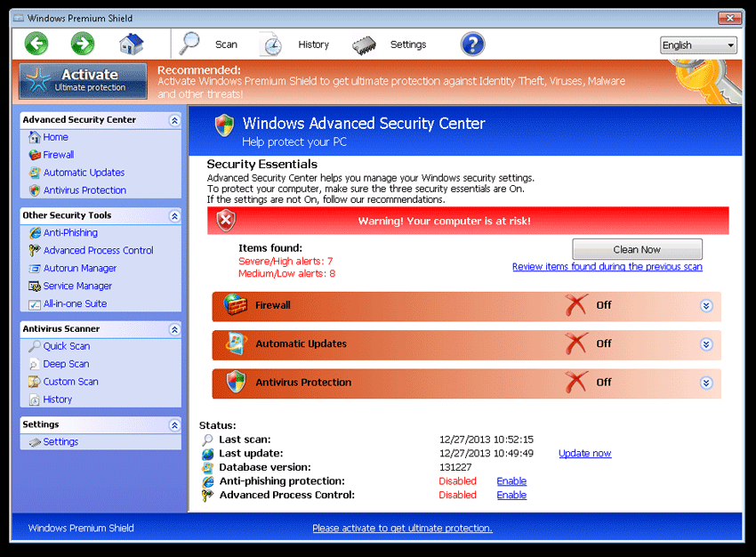
Task: Click the blue help question mark icon
Action: tap(472, 44)
